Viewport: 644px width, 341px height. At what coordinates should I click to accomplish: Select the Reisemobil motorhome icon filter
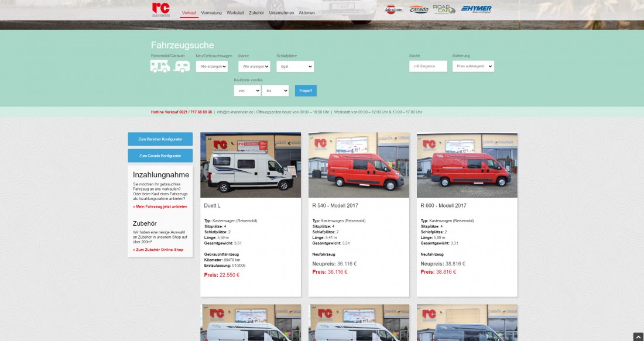(160, 67)
